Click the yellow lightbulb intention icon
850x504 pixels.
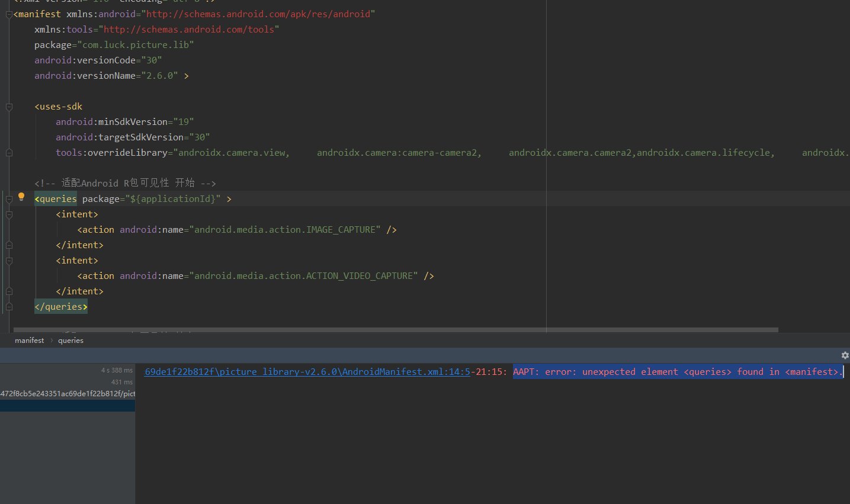pos(21,197)
